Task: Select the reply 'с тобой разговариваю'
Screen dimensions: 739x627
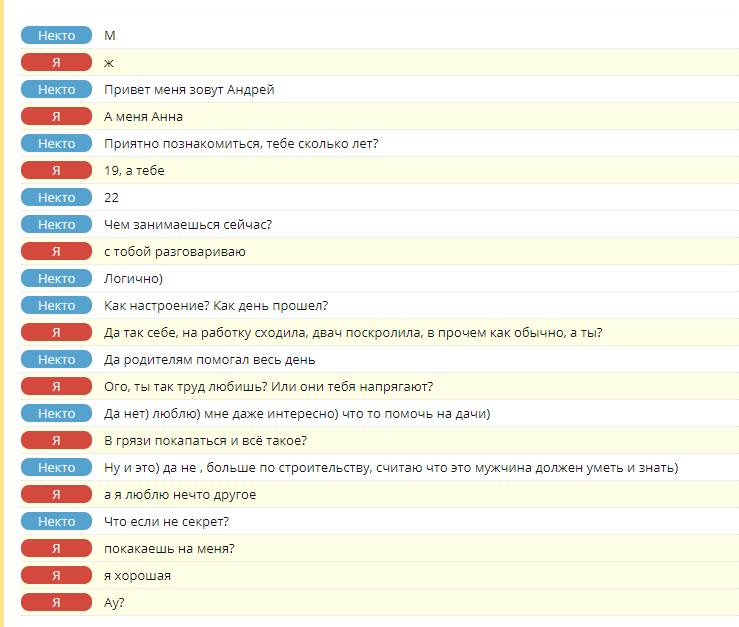Action: coord(175,252)
